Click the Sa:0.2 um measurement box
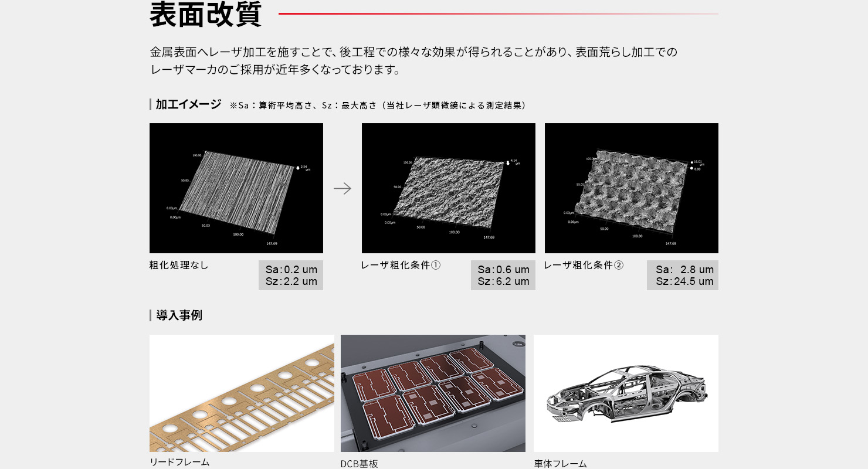This screenshot has height=469, width=868. (290, 274)
